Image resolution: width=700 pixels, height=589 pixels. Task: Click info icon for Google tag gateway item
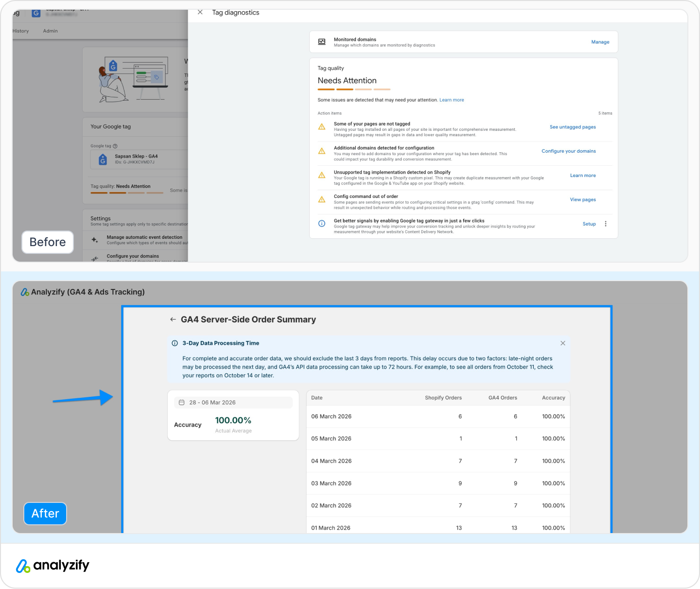coord(322,224)
